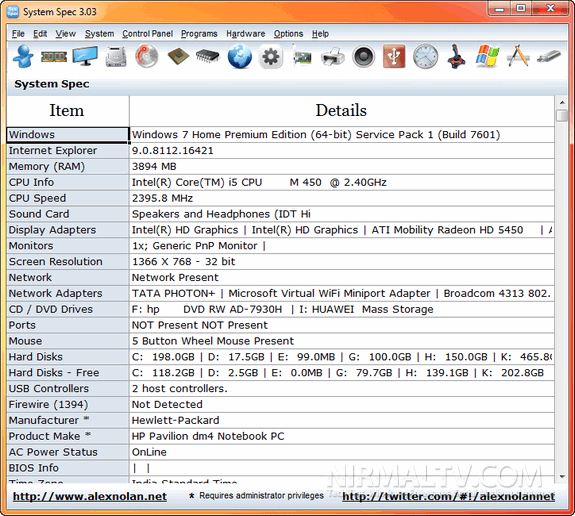Click the scrollbar down arrow

(562, 477)
